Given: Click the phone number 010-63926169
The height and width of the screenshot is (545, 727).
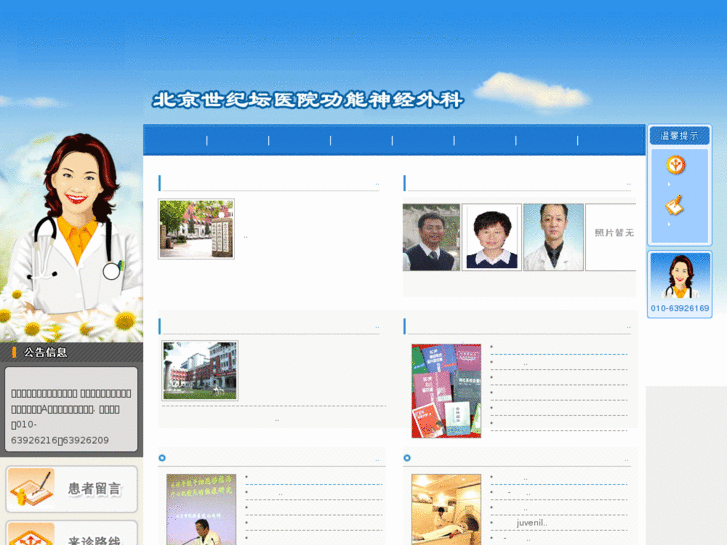Looking at the screenshot, I should point(680,308).
